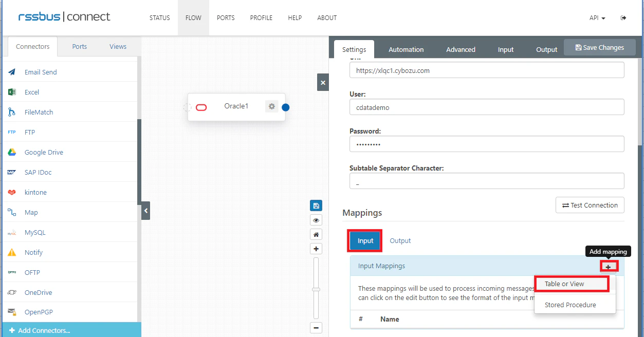Click the OFTP connector icon

click(x=12, y=272)
